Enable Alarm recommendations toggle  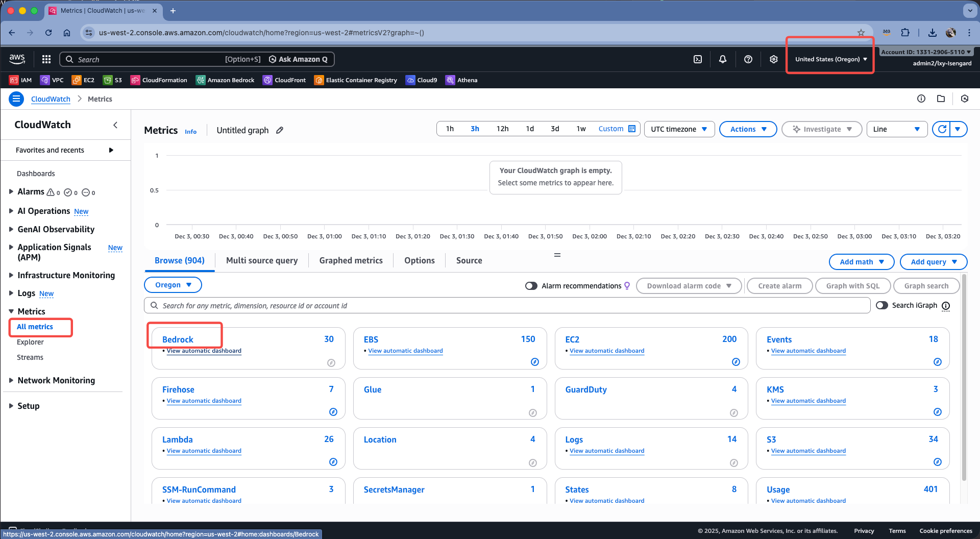click(x=531, y=286)
